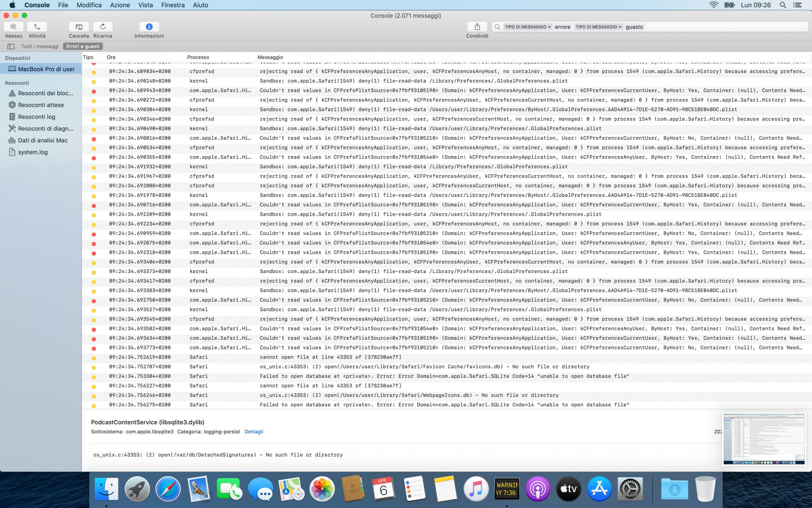Click the Condividi share icon
The height and width of the screenshot is (508, 812).
coord(477,27)
